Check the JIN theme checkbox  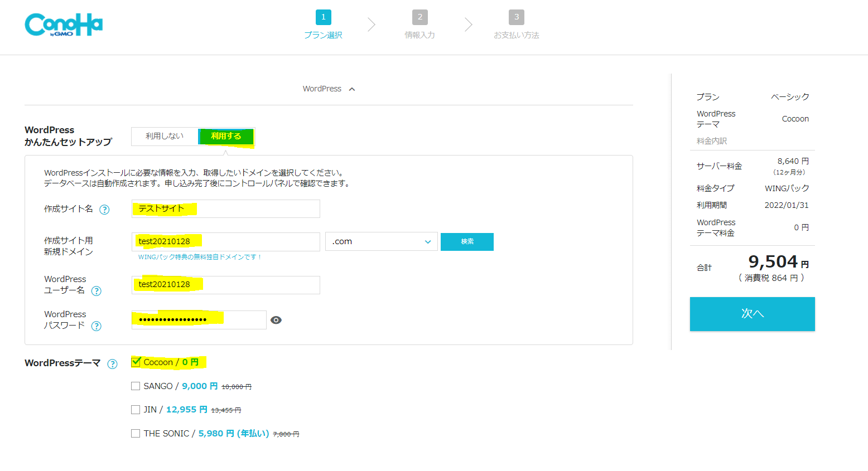tap(136, 410)
